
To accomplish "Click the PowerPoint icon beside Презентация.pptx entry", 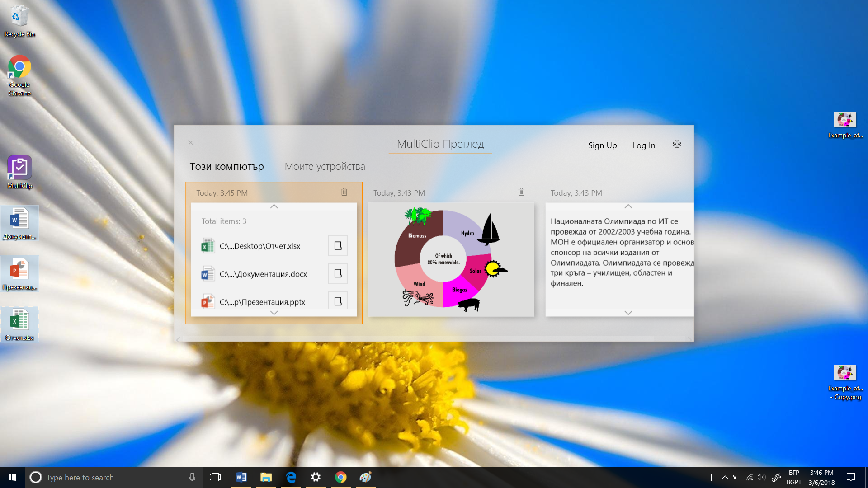I will click(208, 301).
